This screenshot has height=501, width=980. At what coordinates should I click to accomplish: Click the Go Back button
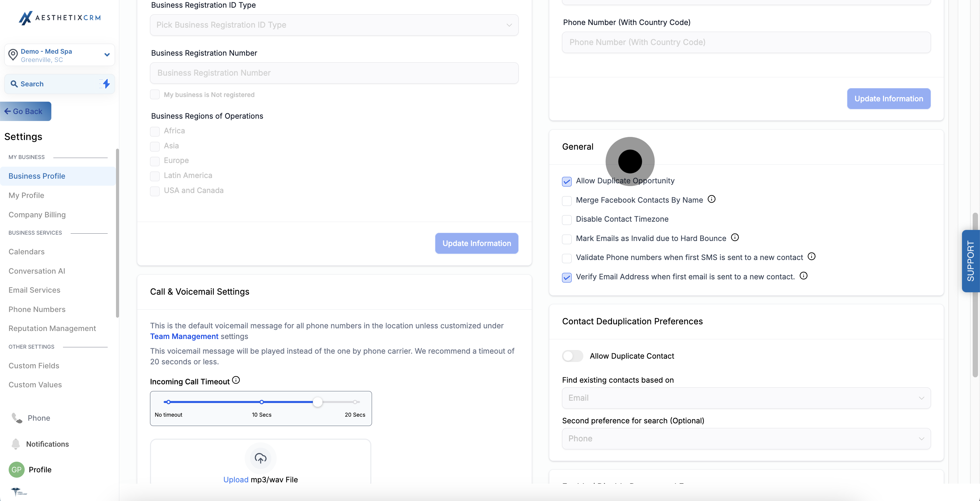click(25, 111)
